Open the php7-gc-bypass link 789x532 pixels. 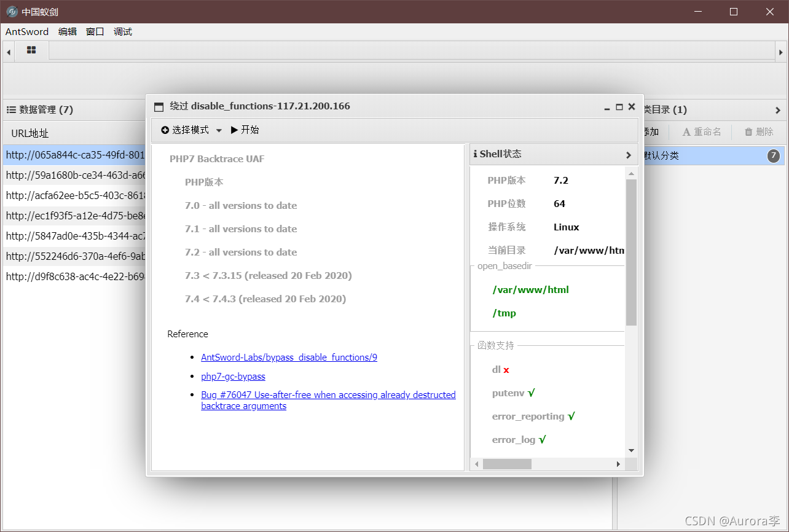pyautogui.click(x=233, y=376)
